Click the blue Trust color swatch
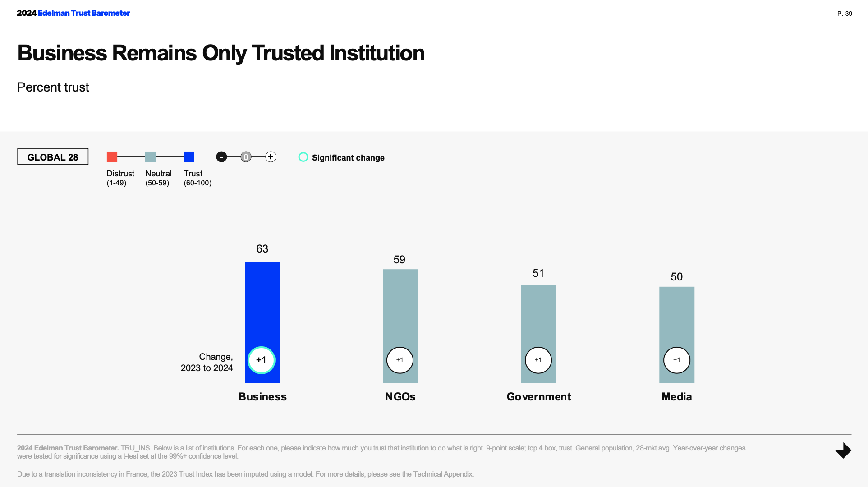Image resolution: width=868 pixels, height=487 pixels. [189, 157]
